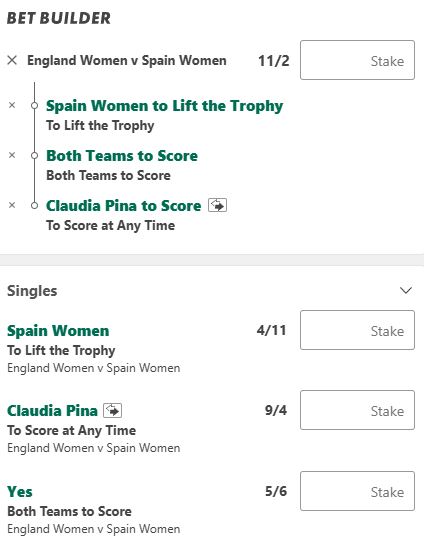The image size is (424, 547).
Task: Remove the England Women v Spain Women bet builder
Action: [12, 60]
